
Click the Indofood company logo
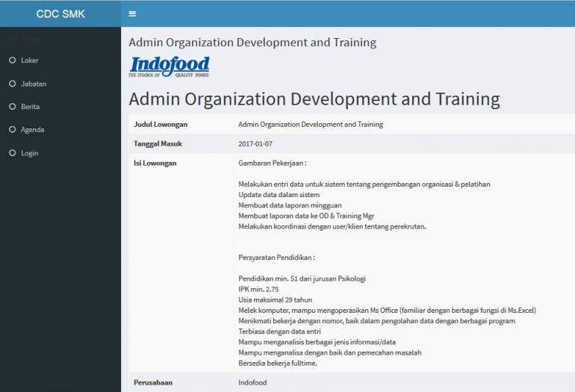tap(169, 66)
